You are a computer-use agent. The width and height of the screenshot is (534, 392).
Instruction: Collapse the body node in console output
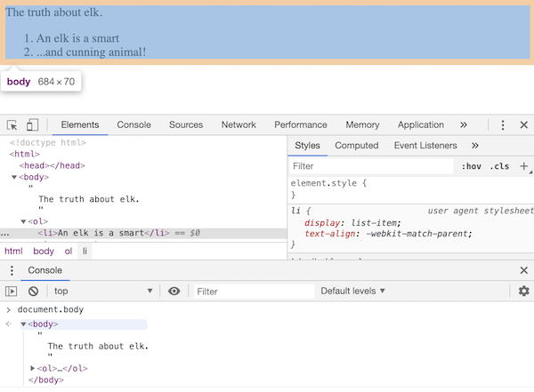[x=23, y=324]
